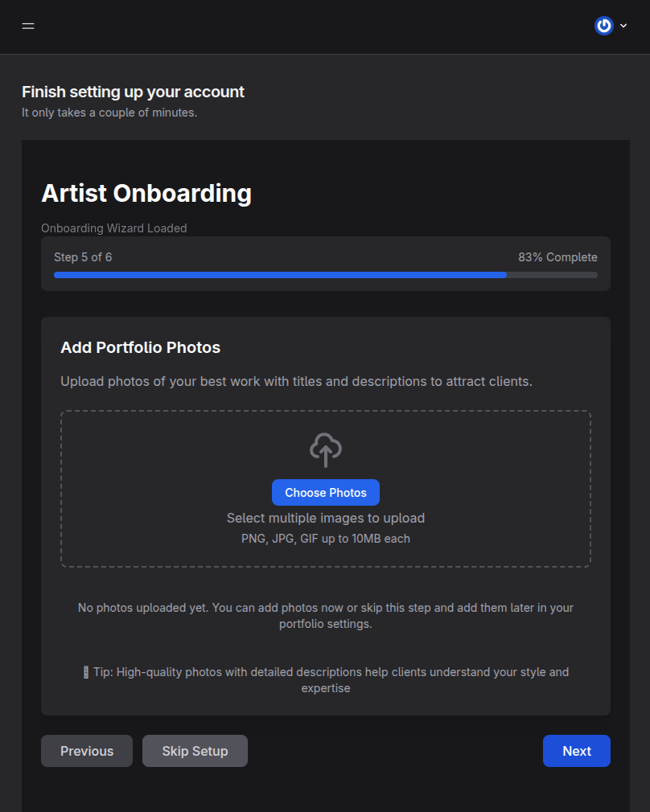The width and height of the screenshot is (650, 812).
Task: Click the upload arrow inside the dropzone
Action: coord(325,449)
